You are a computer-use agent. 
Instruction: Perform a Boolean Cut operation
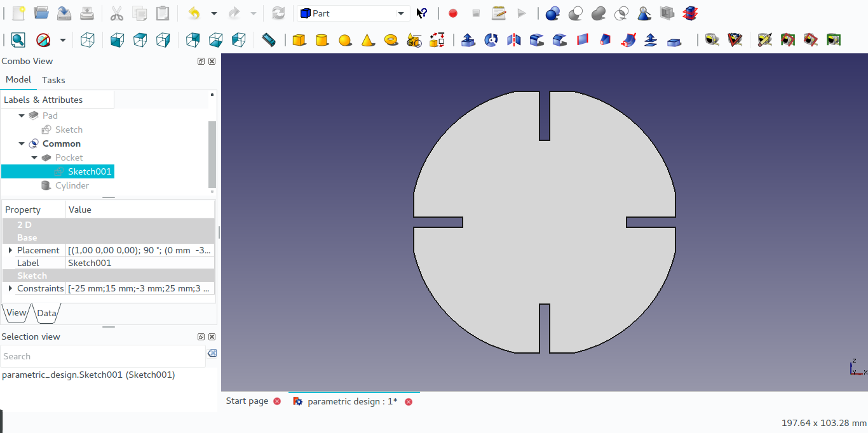click(x=576, y=13)
